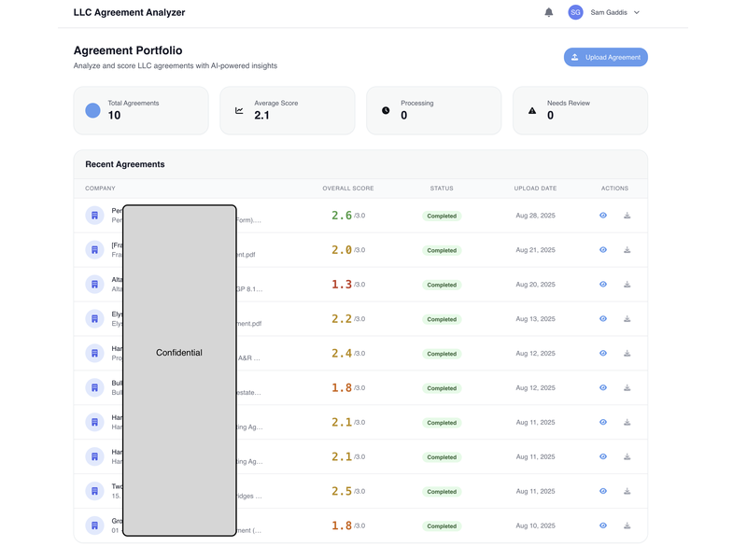
Task: Click the 2.1 score value for the Aug 11 agreement
Action: [343, 422]
